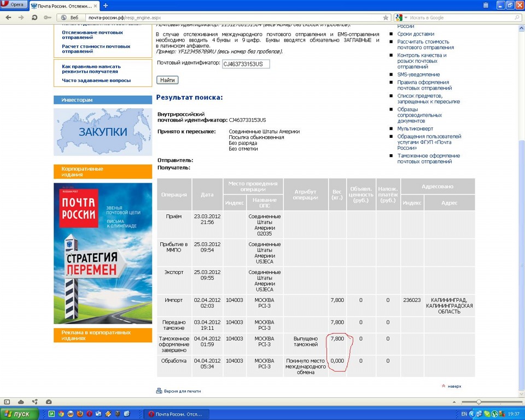Image resolution: width=525 pixels, height=420 pixels.
Task: Open Opera Link cloud icon
Action: (21, 401)
